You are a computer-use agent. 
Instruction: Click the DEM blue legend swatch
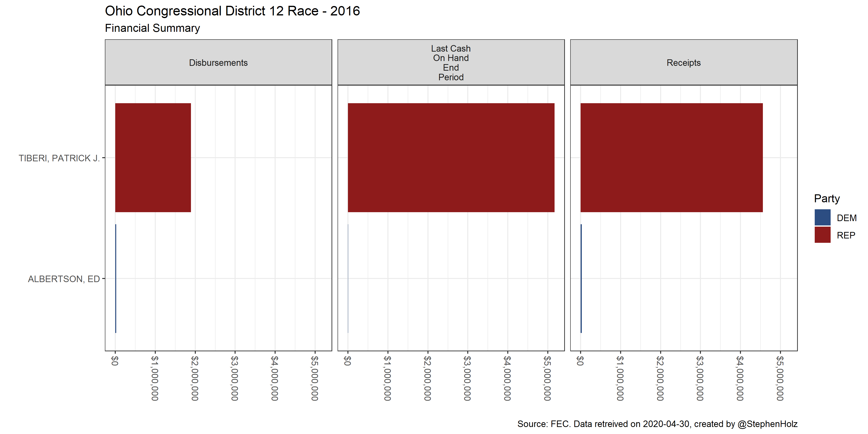[822, 218]
